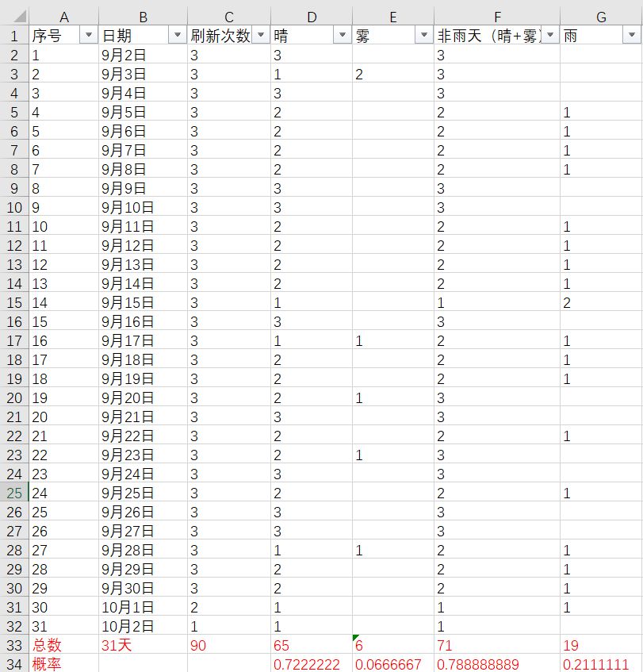The width and height of the screenshot is (643, 672).
Task: Select column D header
Action: (x=312, y=17)
